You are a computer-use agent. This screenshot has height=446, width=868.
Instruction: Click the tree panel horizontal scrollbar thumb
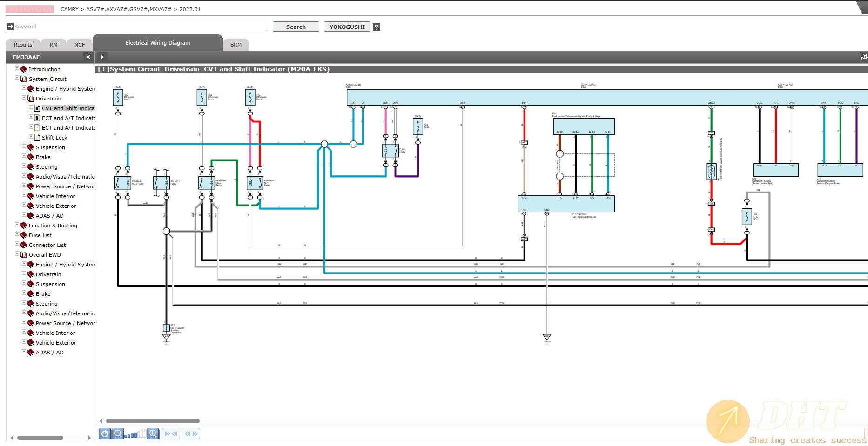40,438
